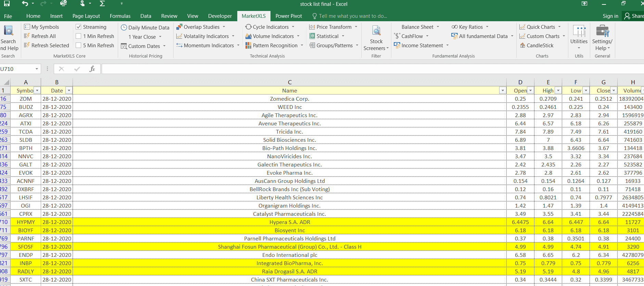
Task: Open Daily Minute Data
Action: 145,27
